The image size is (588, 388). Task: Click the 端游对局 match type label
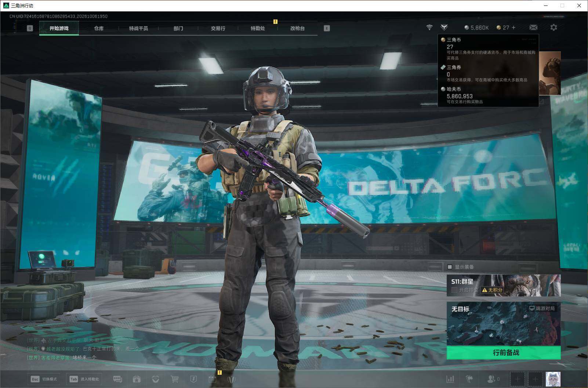coord(542,308)
